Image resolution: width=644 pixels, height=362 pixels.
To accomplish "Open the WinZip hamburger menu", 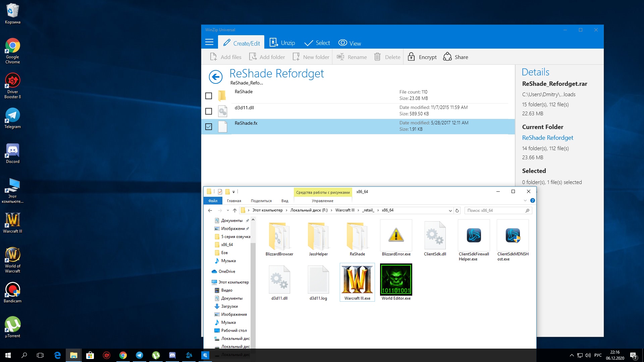I will click(x=209, y=42).
